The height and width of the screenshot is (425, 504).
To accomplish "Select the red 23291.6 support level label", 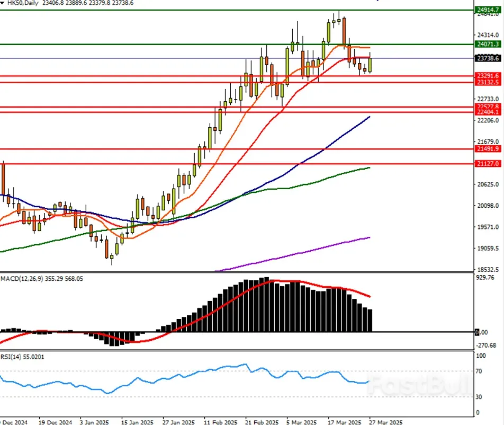I will tap(488, 76).
